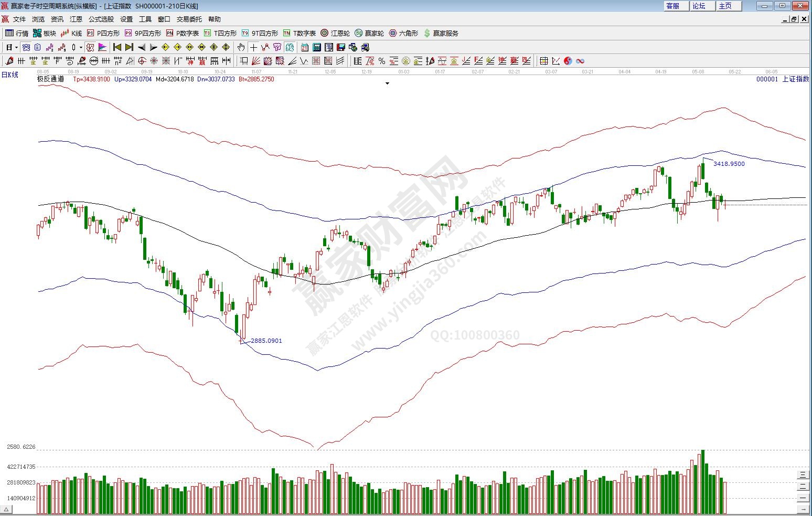Toggle the 极反 channel indicator button

pyautogui.click(x=90, y=47)
